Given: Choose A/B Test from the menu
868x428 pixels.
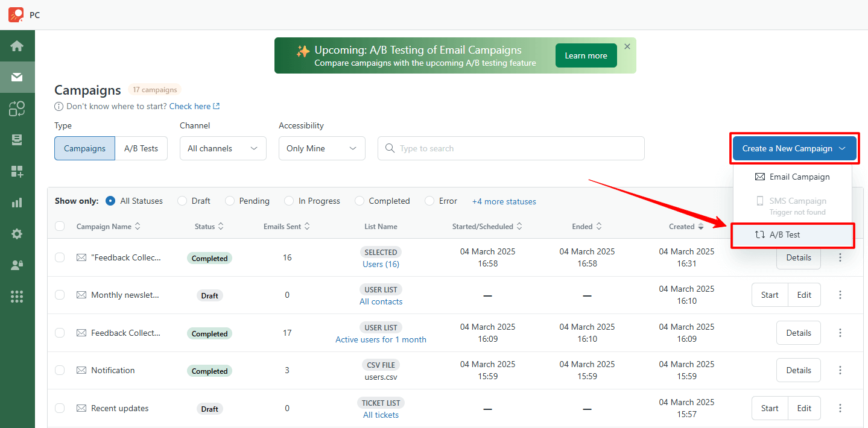Looking at the screenshot, I should (793, 234).
